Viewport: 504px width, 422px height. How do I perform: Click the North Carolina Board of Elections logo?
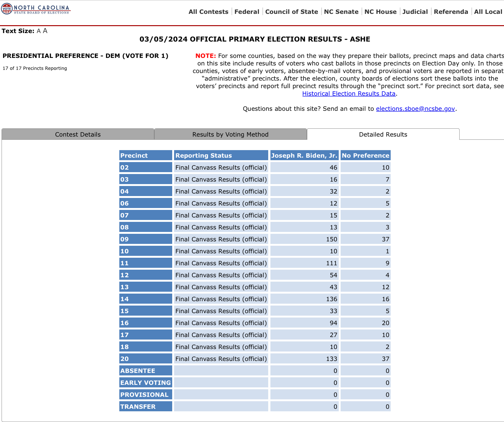[36, 8]
